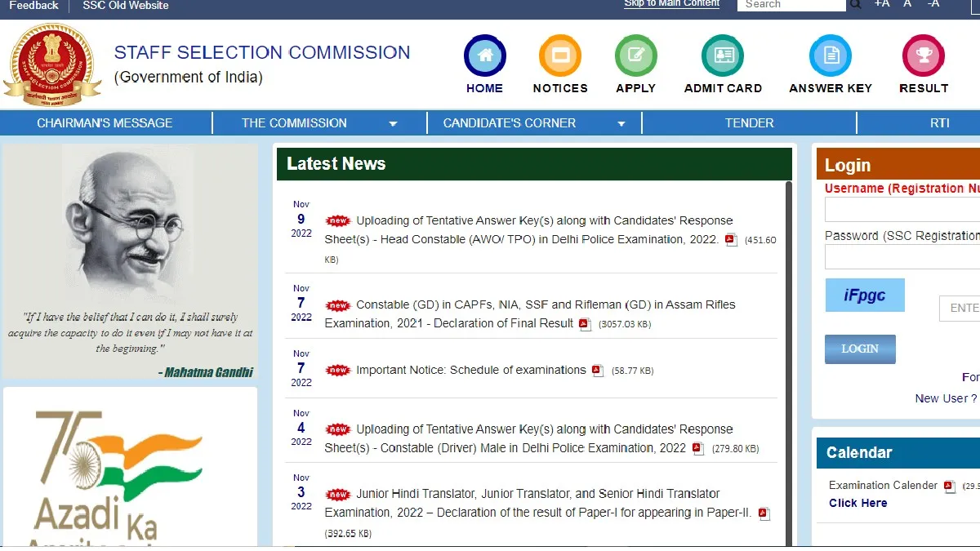Click PDF icon beside Examination Calender
The height and width of the screenshot is (551, 980).
(x=949, y=487)
